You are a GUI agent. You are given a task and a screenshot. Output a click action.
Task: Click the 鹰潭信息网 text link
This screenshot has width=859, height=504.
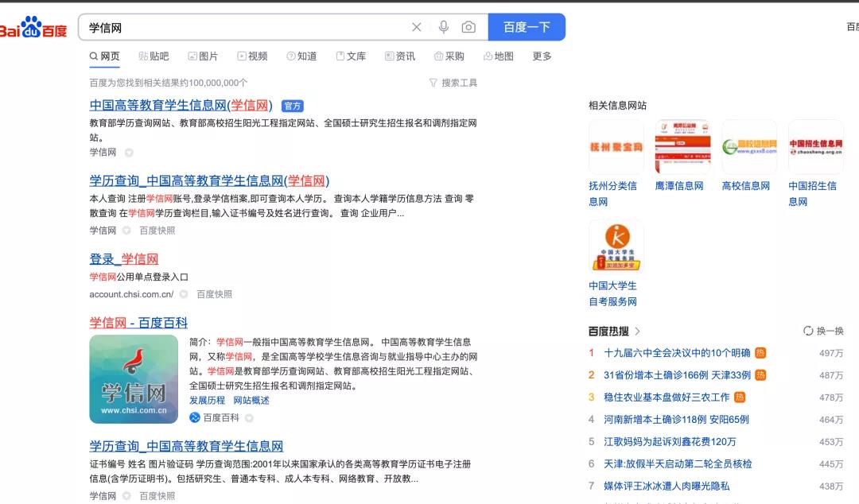(679, 186)
